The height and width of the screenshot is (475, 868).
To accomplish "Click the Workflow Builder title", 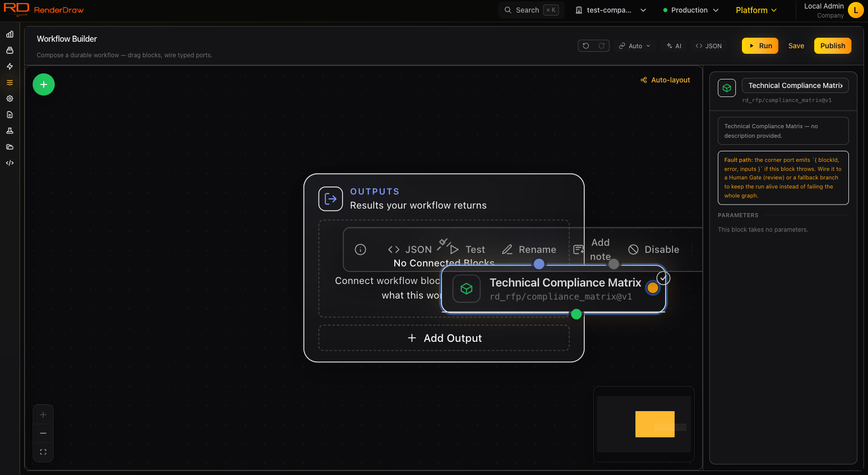I will tap(67, 39).
